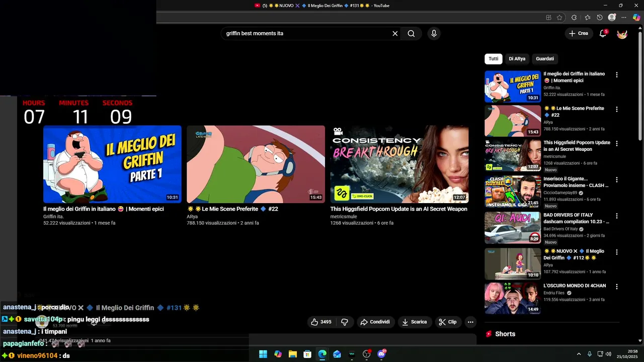Select the Di ARya filter chip

(517, 59)
